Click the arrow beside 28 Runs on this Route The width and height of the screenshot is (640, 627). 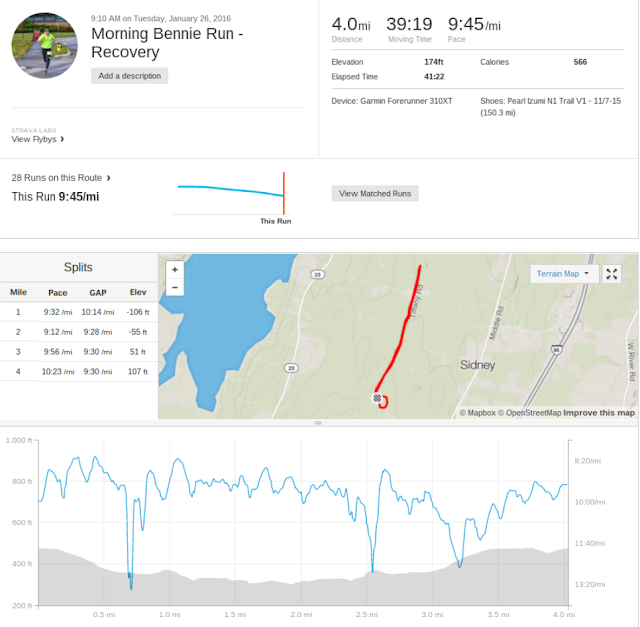coord(108,178)
